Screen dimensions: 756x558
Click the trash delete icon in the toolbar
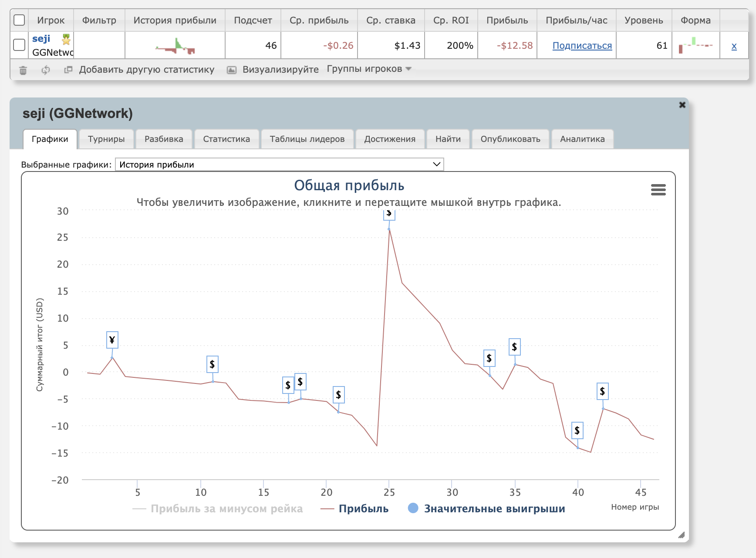coord(23,70)
